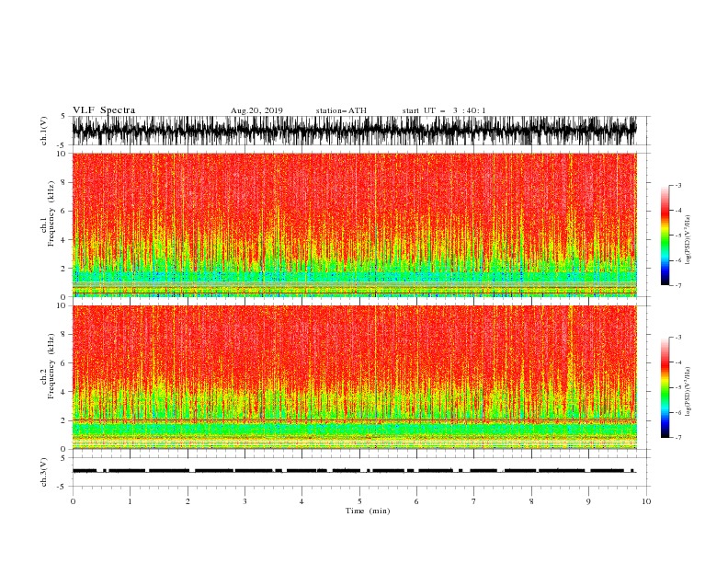This screenshot has height=563, width=728.
Task: Click the ch.2 spectrogram color scale bar
Action: click(665, 387)
